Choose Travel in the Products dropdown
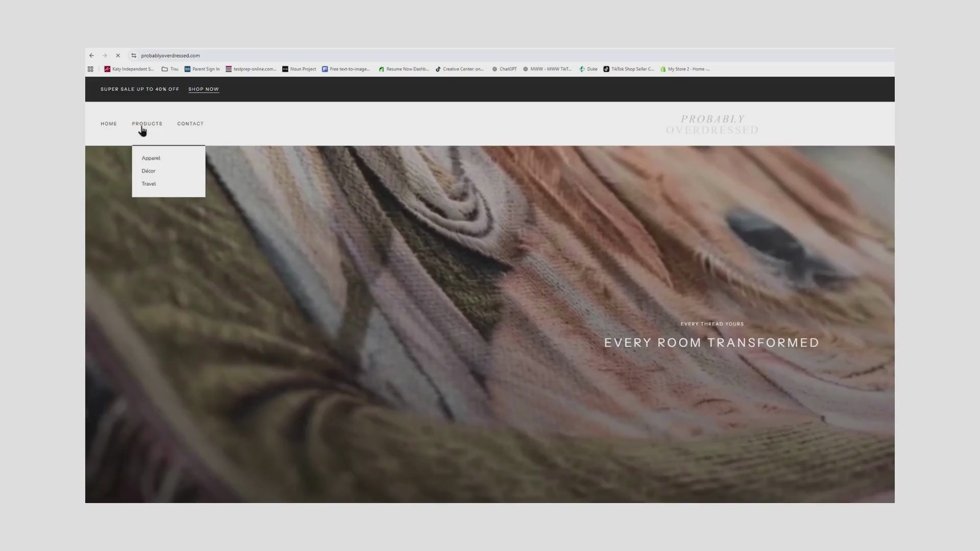Image resolution: width=980 pixels, height=551 pixels. point(149,184)
